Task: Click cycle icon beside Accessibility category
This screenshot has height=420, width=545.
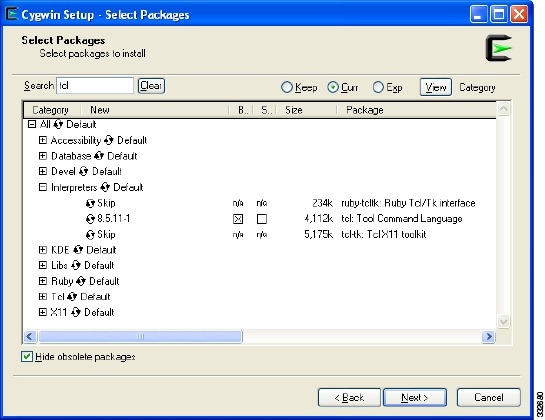Action: 108,140
